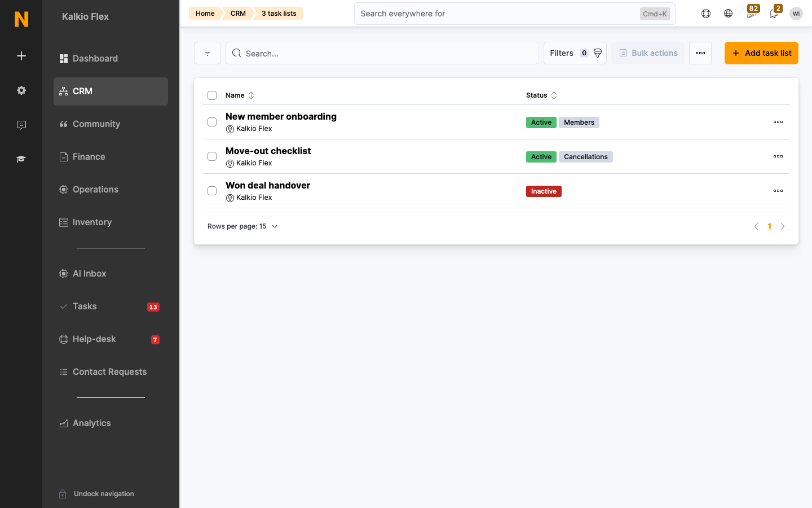Open the three-dot toolbar options button
The width and height of the screenshot is (812, 508).
tap(700, 53)
